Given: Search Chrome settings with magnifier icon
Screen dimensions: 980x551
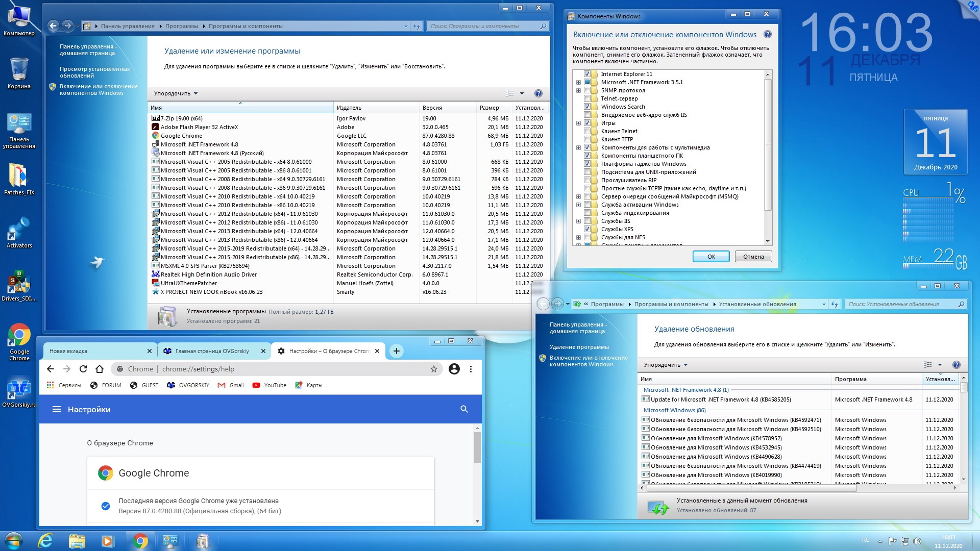Looking at the screenshot, I should pyautogui.click(x=464, y=409).
